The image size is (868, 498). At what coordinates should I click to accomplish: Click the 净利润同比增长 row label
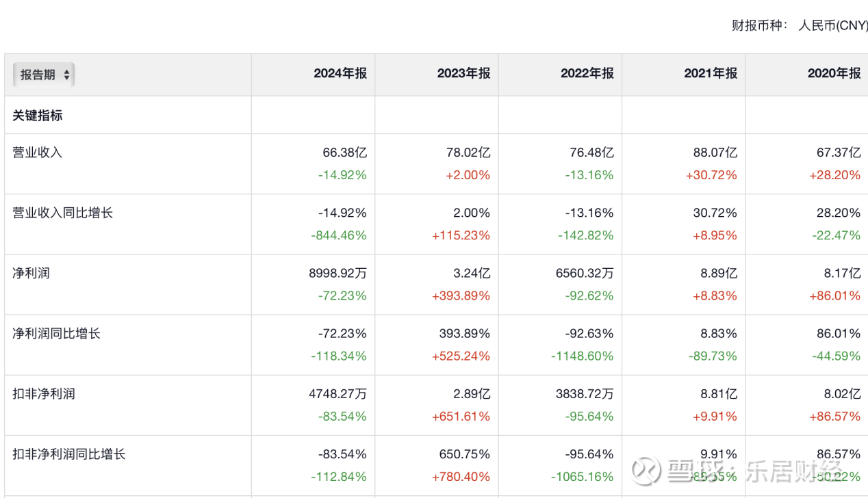(57, 333)
